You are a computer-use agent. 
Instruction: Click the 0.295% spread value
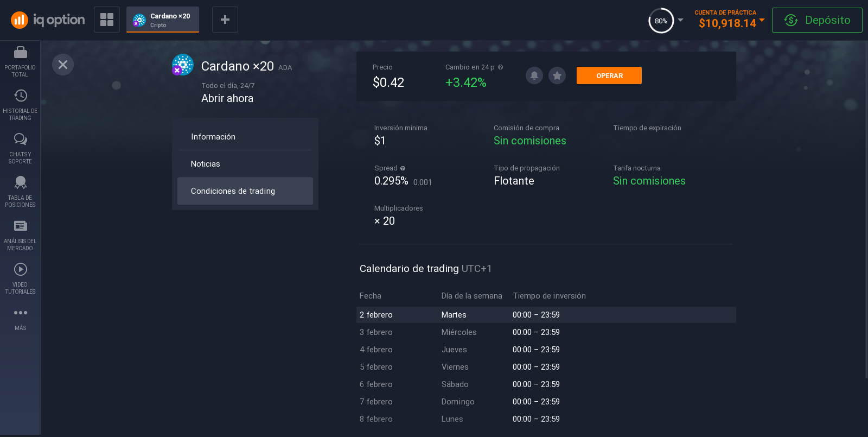coord(391,181)
